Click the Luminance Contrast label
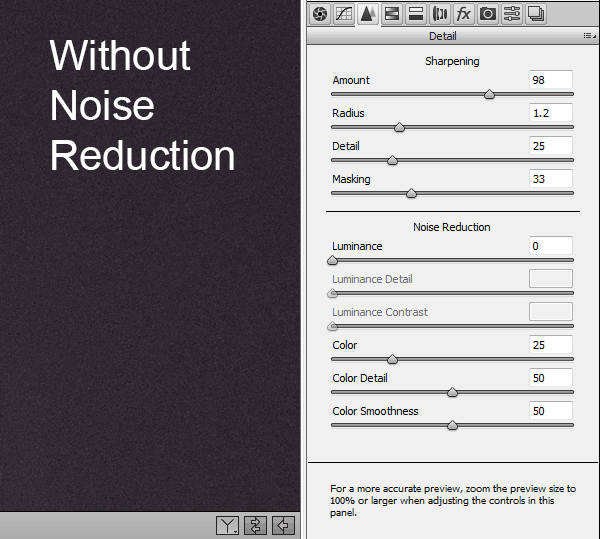600x539 pixels. (380, 312)
